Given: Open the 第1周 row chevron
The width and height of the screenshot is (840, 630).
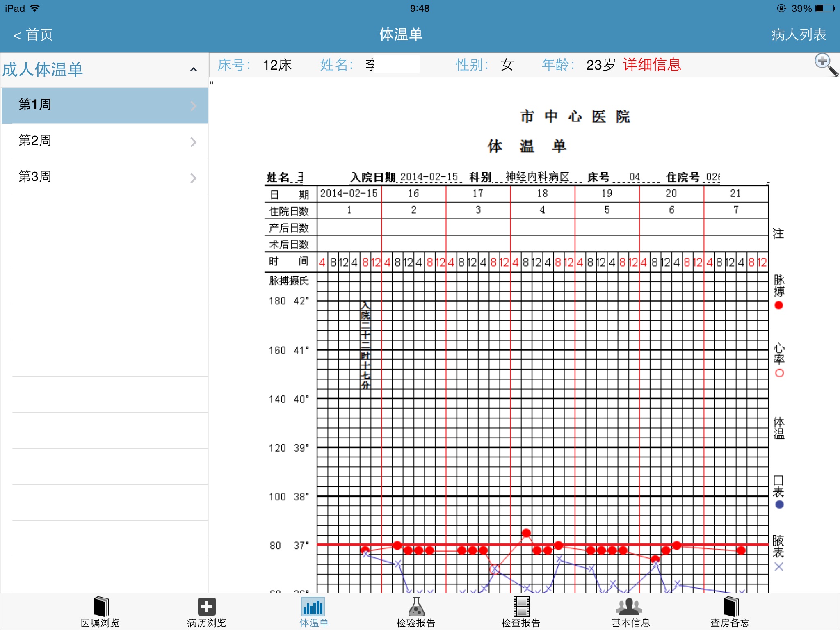Looking at the screenshot, I should coord(194,106).
